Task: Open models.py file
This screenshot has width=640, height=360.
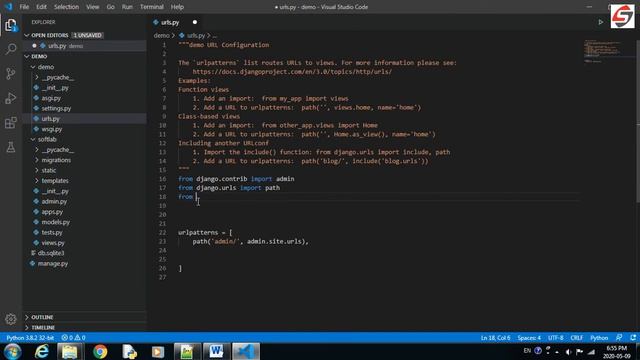Action: pyautogui.click(x=84, y=222)
